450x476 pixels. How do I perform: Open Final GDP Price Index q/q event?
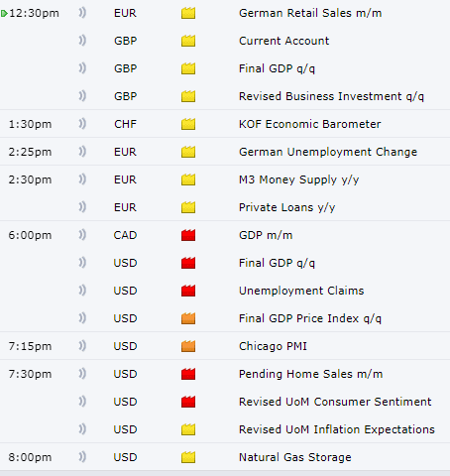coord(310,318)
